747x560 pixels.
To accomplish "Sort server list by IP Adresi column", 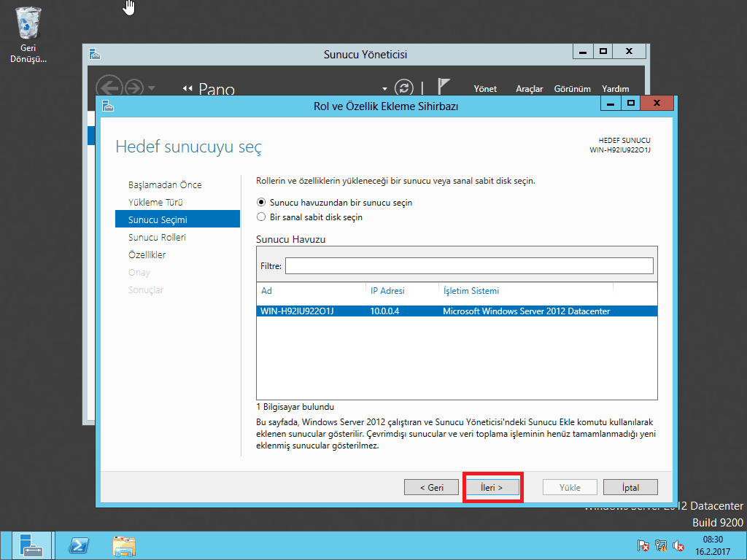I will click(x=387, y=291).
